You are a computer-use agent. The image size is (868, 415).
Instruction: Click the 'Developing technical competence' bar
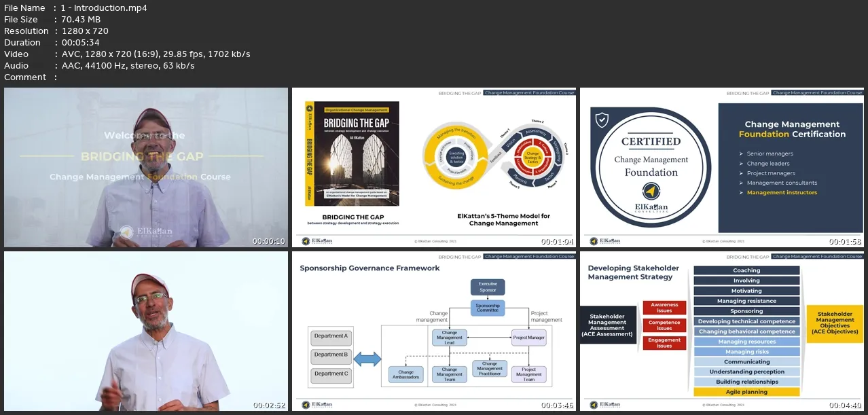click(746, 321)
